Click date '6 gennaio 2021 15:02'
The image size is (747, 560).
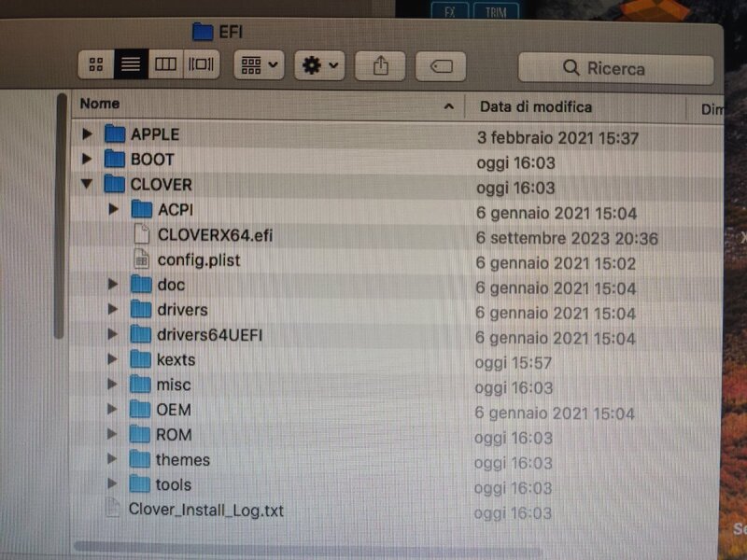coord(556,263)
